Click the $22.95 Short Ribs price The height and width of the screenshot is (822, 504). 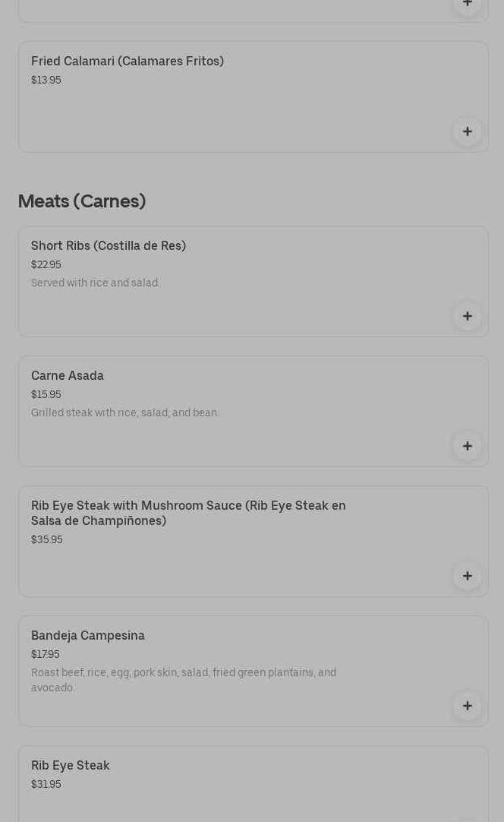[46, 265]
